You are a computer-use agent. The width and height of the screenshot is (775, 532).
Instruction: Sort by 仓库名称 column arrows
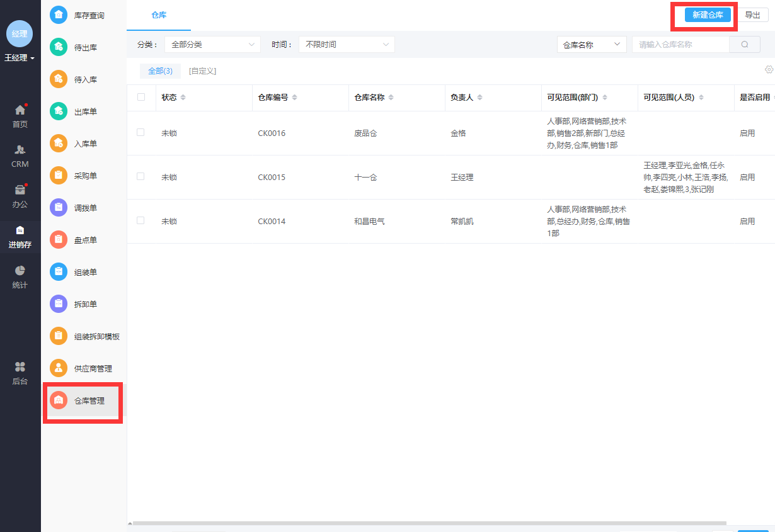point(391,98)
